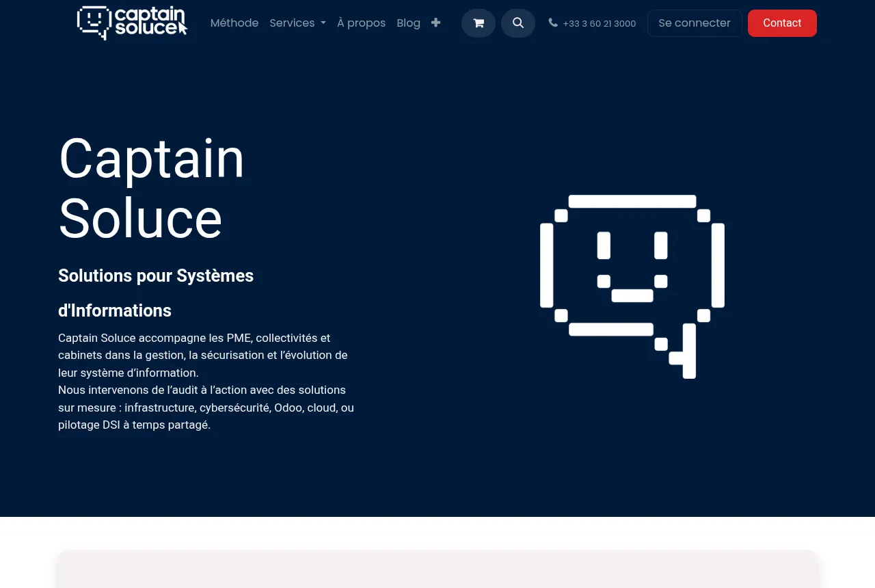Click the Se connecter button

(x=695, y=23)
